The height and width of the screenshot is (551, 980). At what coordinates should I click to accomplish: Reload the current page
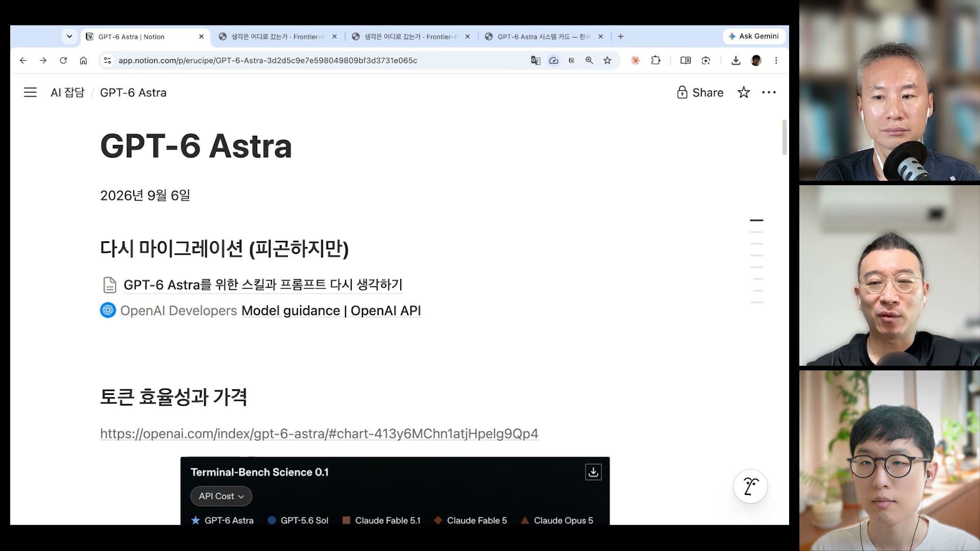(63, 60)
